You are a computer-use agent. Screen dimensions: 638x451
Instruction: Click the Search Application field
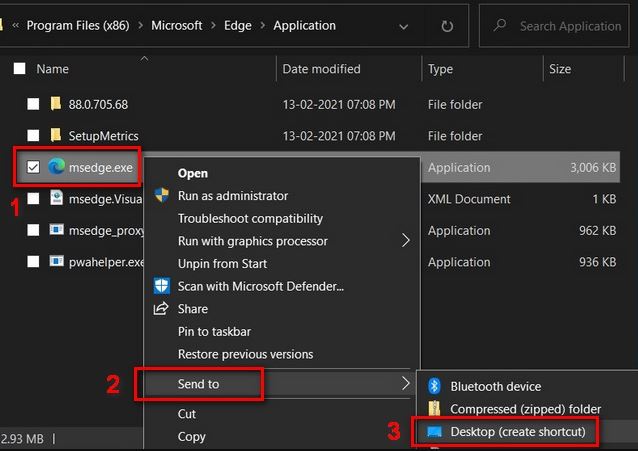(554, 26)
